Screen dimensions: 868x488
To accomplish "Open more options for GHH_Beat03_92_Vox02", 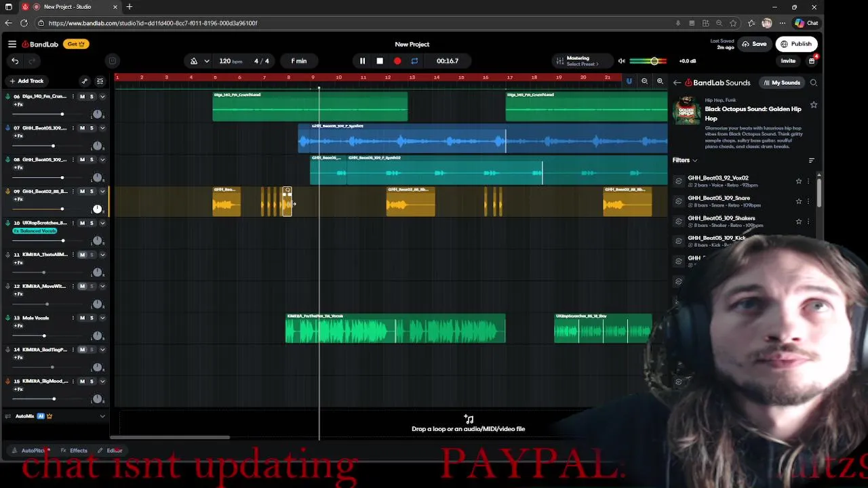I will coord(808,181).
